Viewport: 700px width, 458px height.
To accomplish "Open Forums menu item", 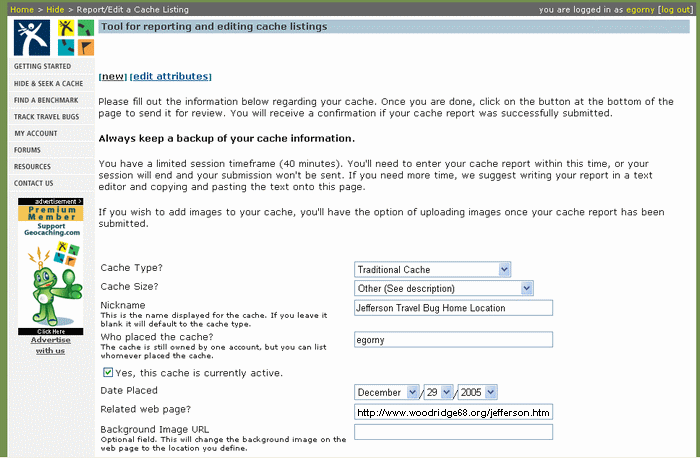I will (27, 150).
